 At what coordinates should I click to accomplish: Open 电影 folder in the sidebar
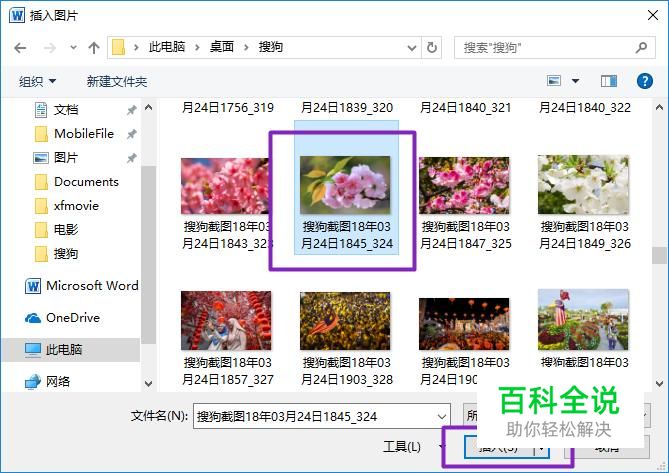point(66,230)
